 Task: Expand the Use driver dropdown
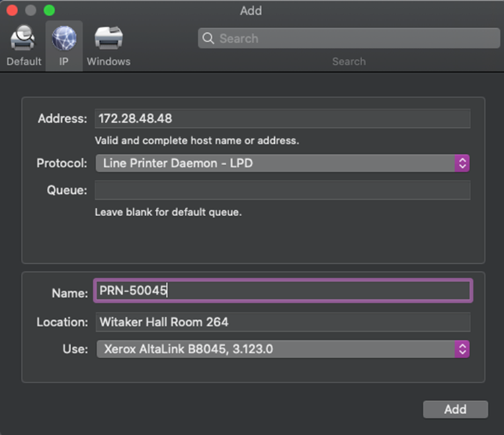pyautogui.click(x=276, y=349)
